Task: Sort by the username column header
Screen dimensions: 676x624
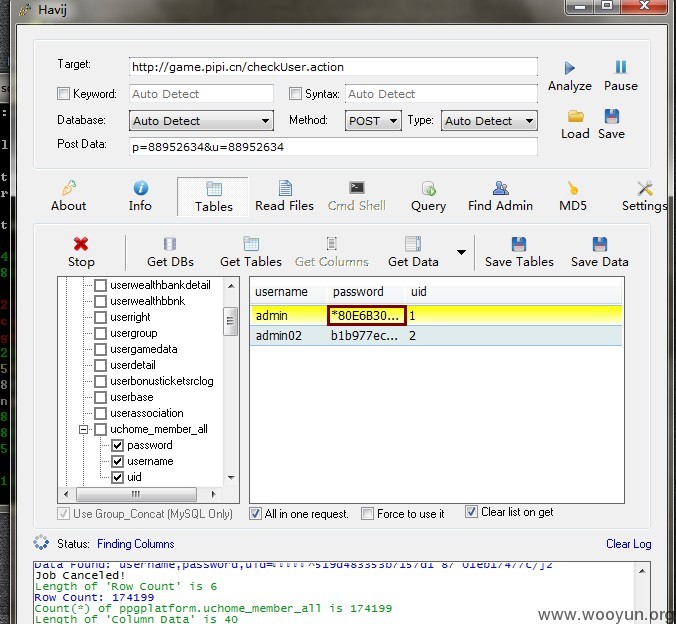Action: 288,292
